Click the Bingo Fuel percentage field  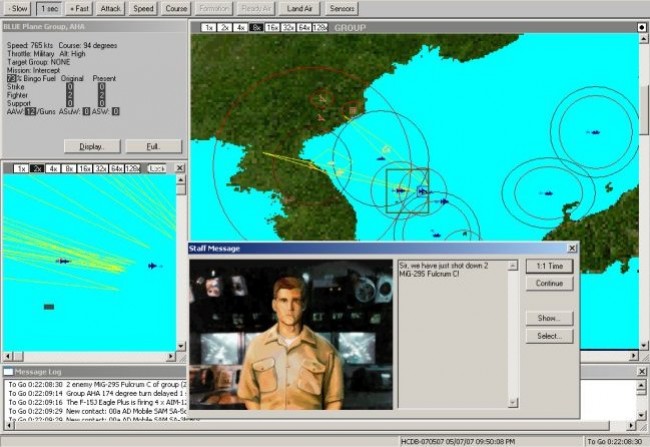pyautogui.click(x=11, y=78)
